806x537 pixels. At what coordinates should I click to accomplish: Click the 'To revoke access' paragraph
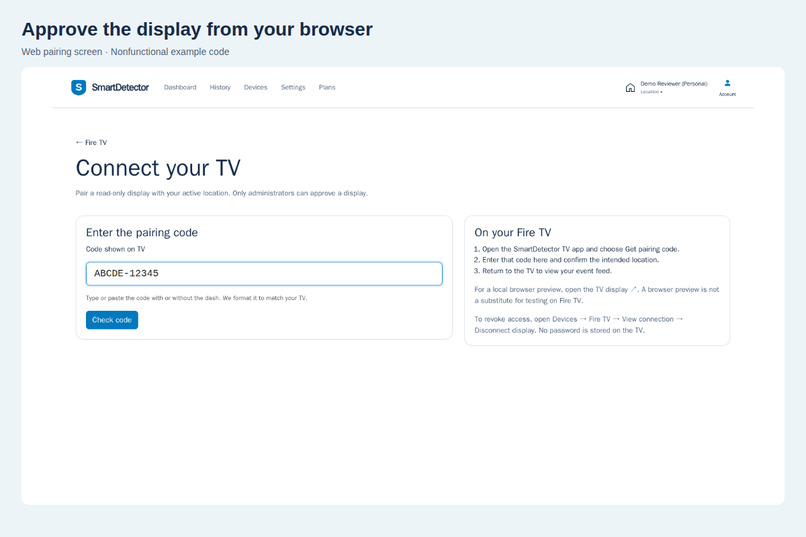[579, 325]
